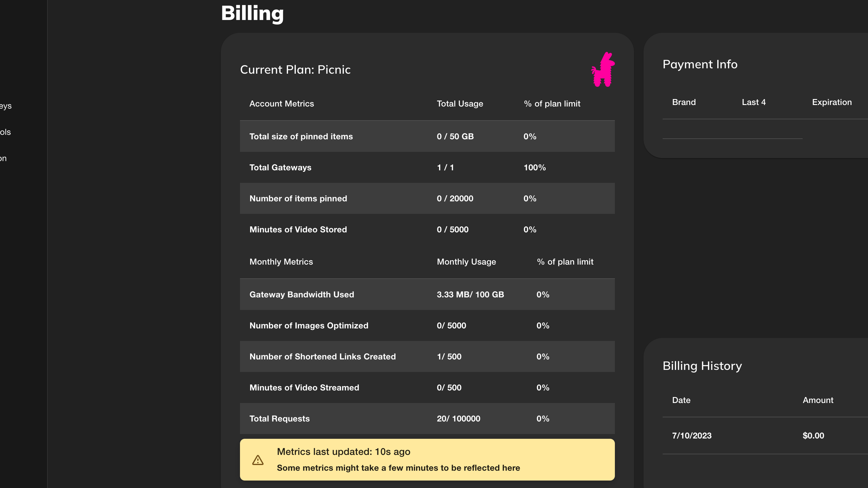Viewport: 868px width, 488px height.
Task: Click the $0.00 amount in Billing History
Action: [x=813, y=436]
